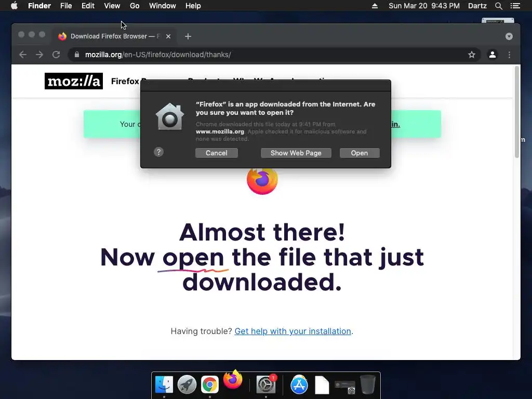This screenshot has width=532, height=399.
Task: Open the Go menu
Action: (x=135, y=6)
